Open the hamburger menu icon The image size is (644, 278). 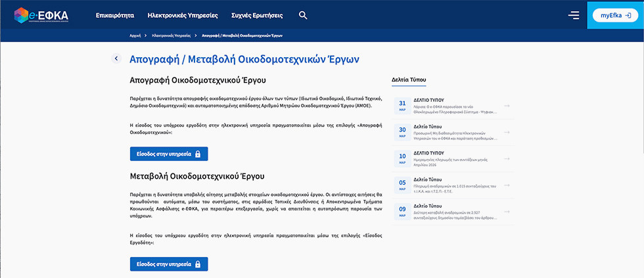pyautogui.click(x=574, y=15)
